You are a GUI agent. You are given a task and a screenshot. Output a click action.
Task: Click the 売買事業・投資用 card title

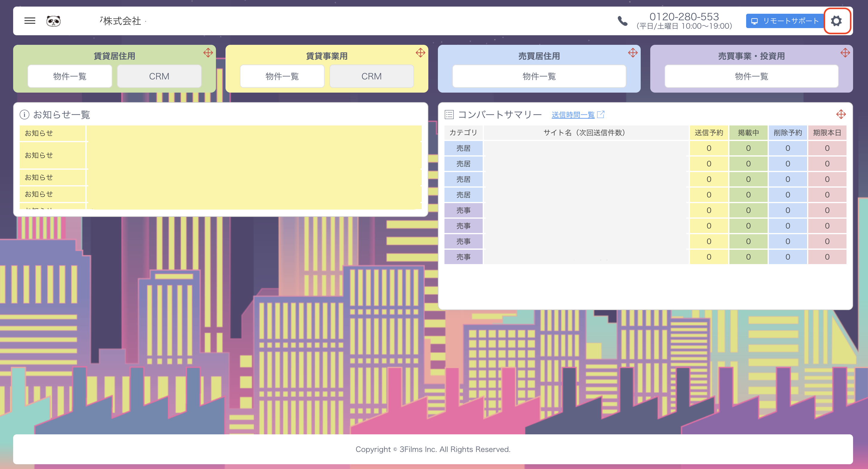(x=751, y=56)
